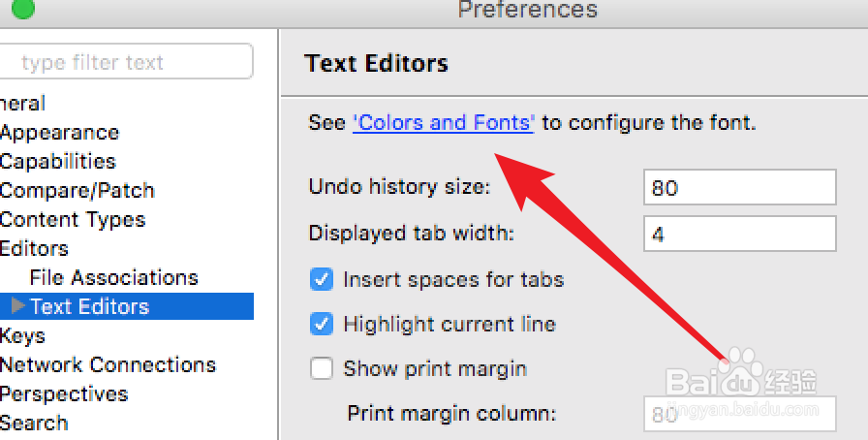Click the Print margin column field
The width and height of the screenshot is (868, 440).
pos(738,414)
